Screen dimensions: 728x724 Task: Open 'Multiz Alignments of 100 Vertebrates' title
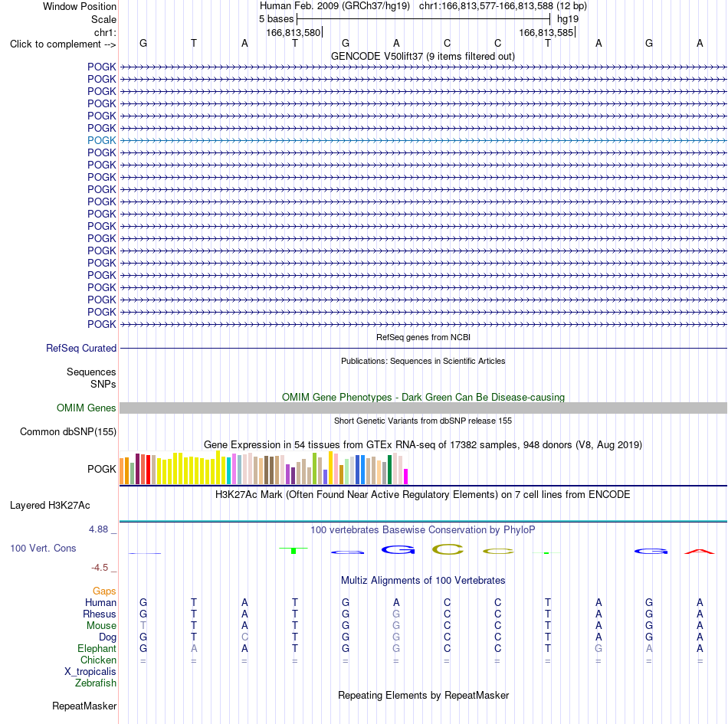click(x=423, y=581)
